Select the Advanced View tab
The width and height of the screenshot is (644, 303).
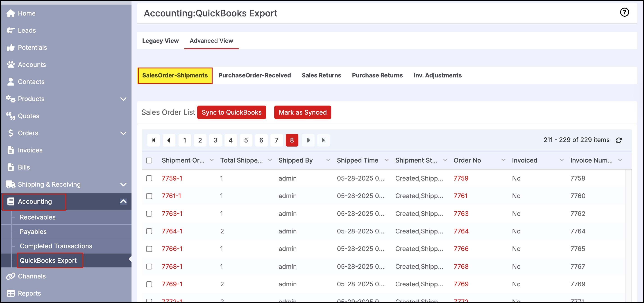click(x=211, y=41)
